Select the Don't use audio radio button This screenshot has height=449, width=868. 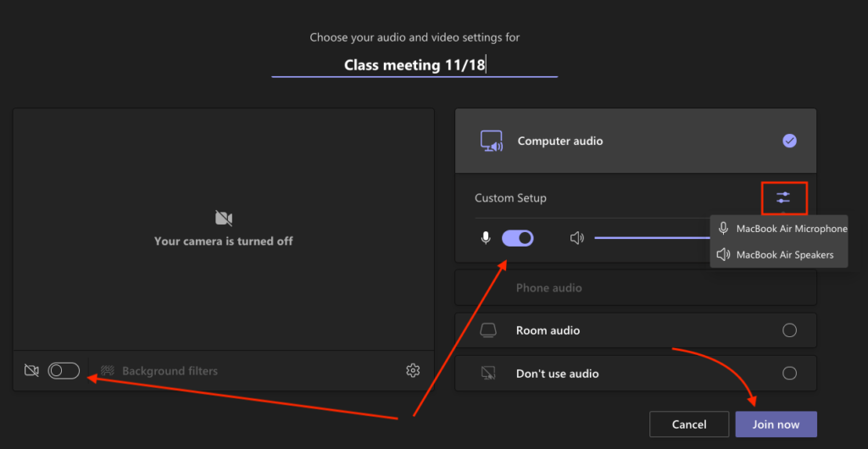click(789, 374)
